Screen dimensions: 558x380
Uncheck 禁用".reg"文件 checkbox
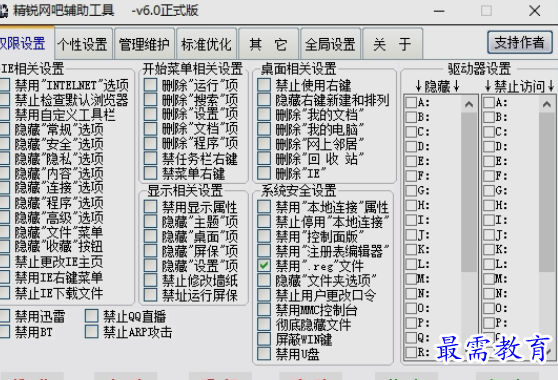pos(264,266)
